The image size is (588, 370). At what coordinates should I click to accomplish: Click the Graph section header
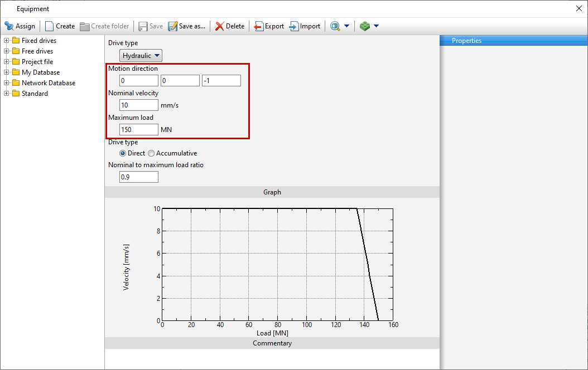(272, 192)
